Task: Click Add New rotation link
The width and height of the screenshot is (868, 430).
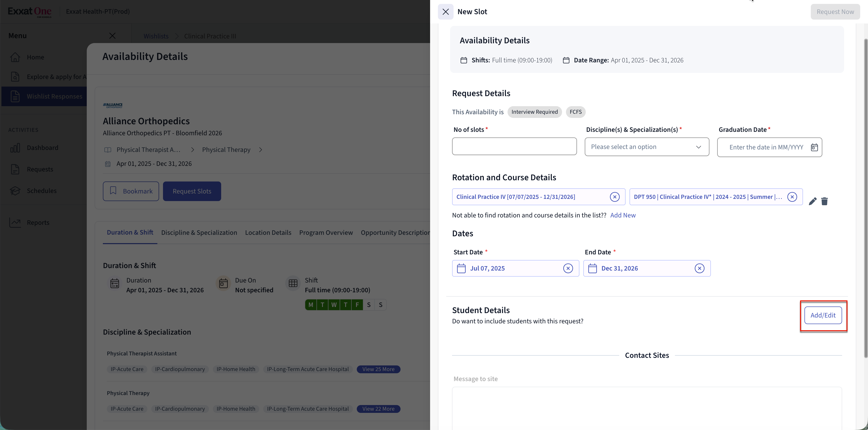Action: coord(623,215)
